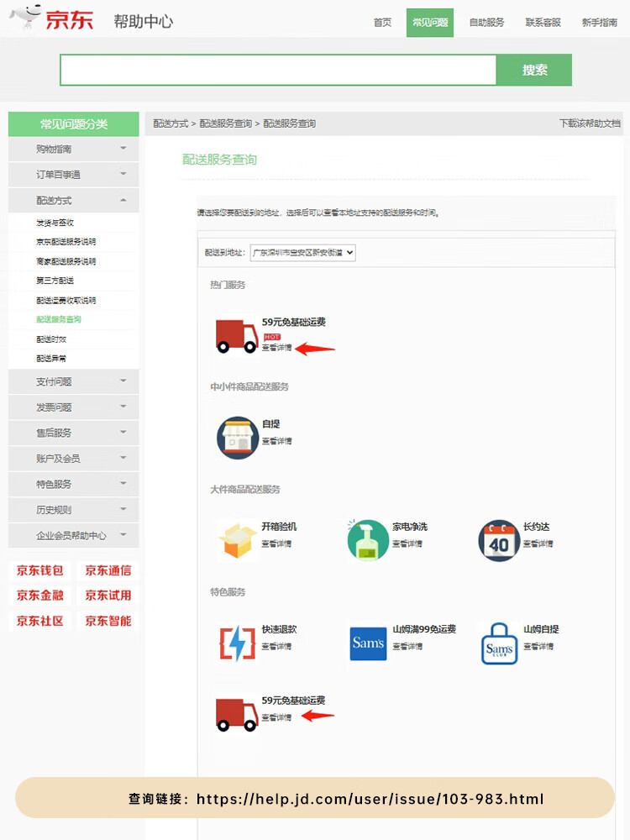This screenshot has height=840, width=630.
Task: Expand the 发票问题 category
Action: click(73, 407)
